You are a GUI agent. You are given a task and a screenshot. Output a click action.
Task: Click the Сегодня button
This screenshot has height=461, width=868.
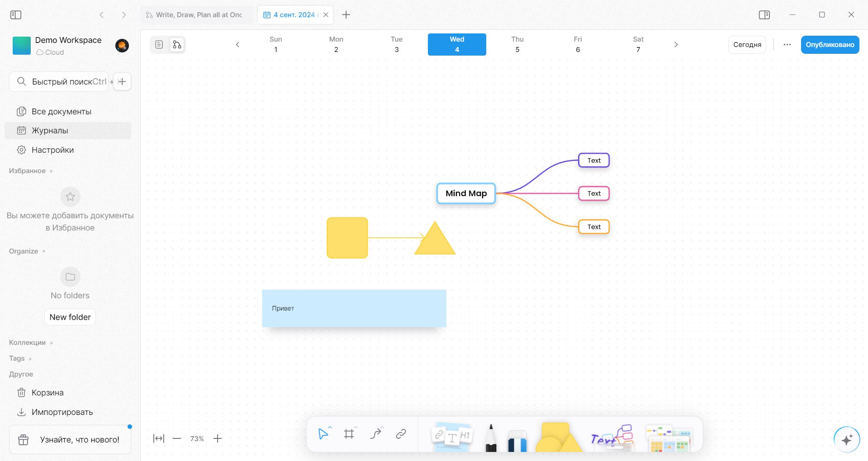tap(747, 45)
